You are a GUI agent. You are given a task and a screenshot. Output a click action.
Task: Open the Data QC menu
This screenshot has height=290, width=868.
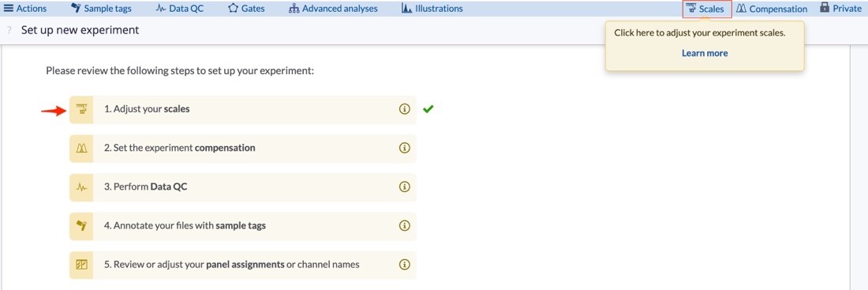(179, 9)
